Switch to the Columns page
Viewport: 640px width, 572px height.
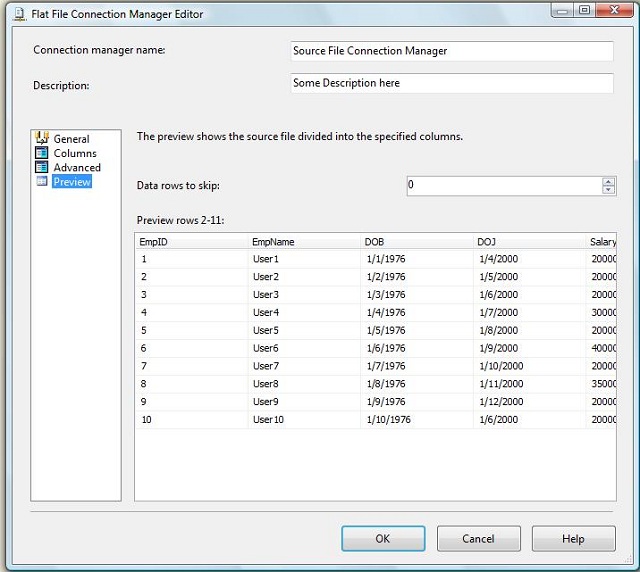[x=75, y=153]
